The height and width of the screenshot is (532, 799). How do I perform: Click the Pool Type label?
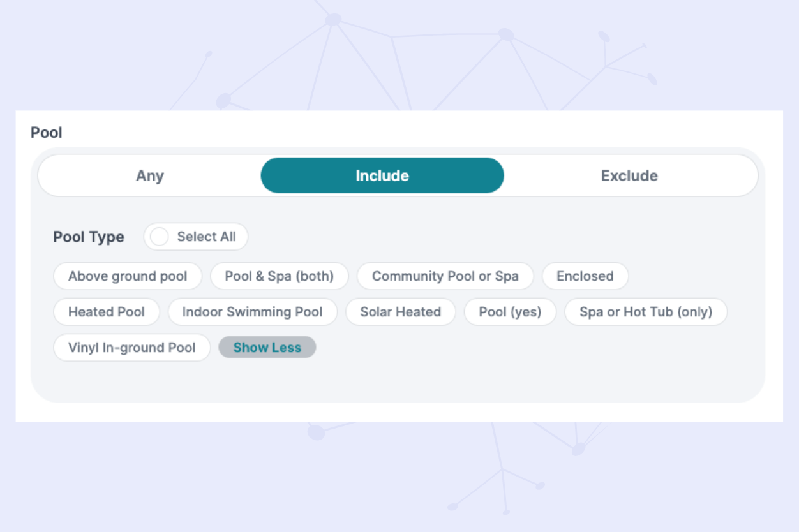pyautogui.click(x=89, y=237)
